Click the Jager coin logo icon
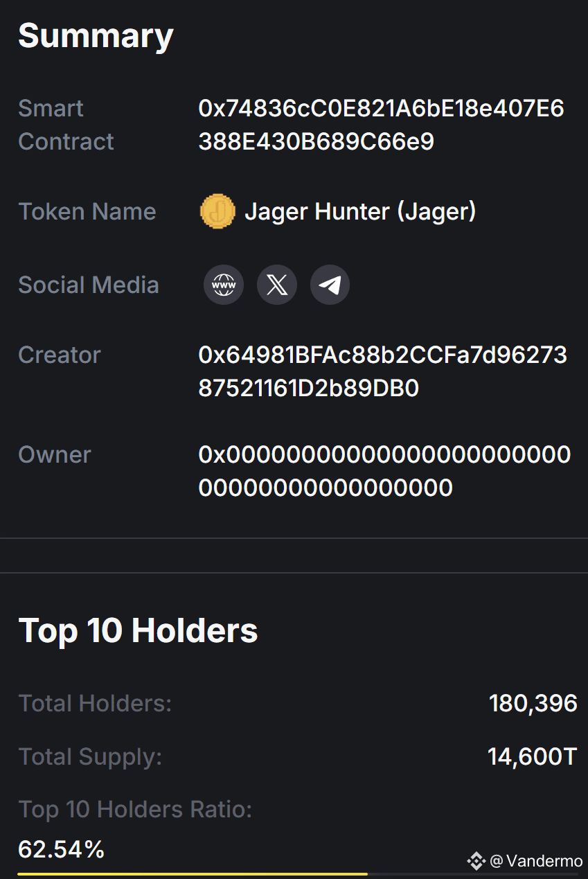The image size is (588, 879). tap(217, 211)
